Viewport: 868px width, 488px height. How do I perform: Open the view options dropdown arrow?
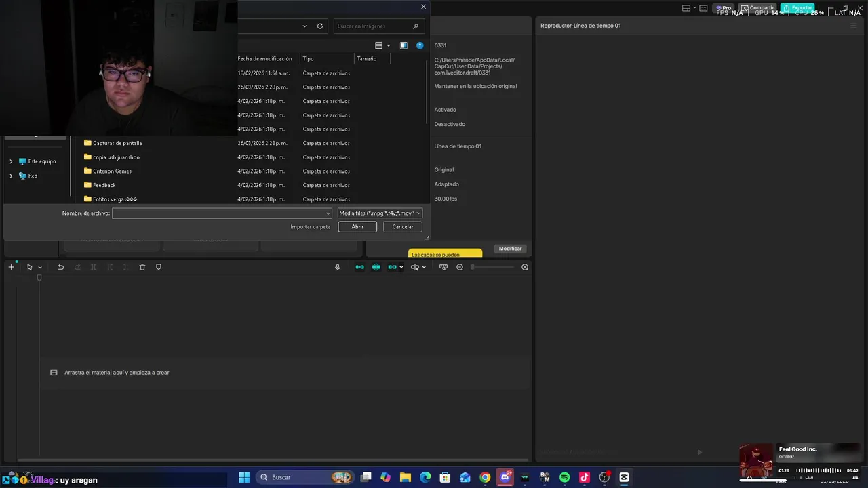pos(389,45)
